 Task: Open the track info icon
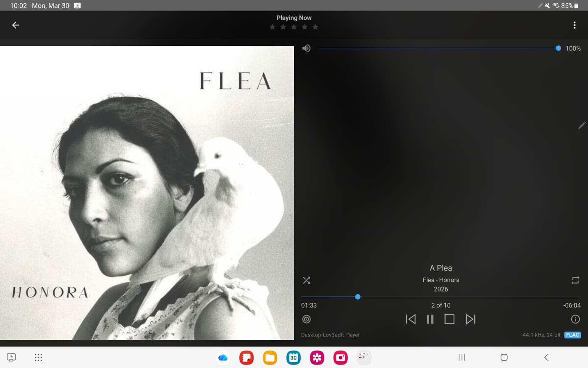(x=575, y=319)
